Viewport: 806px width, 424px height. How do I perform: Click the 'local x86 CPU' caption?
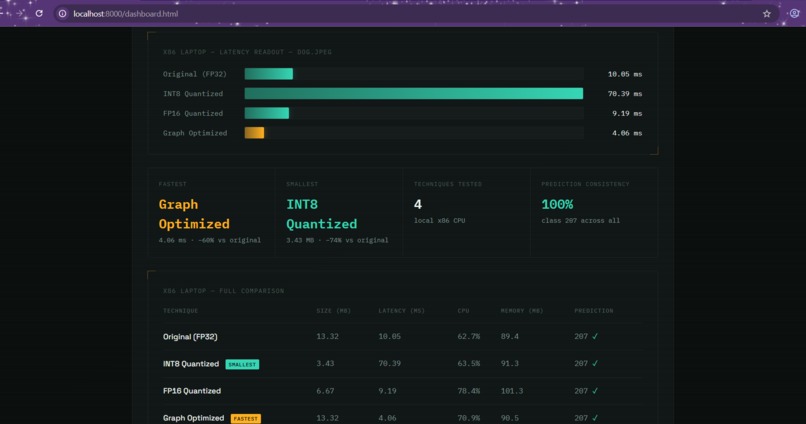439,220
